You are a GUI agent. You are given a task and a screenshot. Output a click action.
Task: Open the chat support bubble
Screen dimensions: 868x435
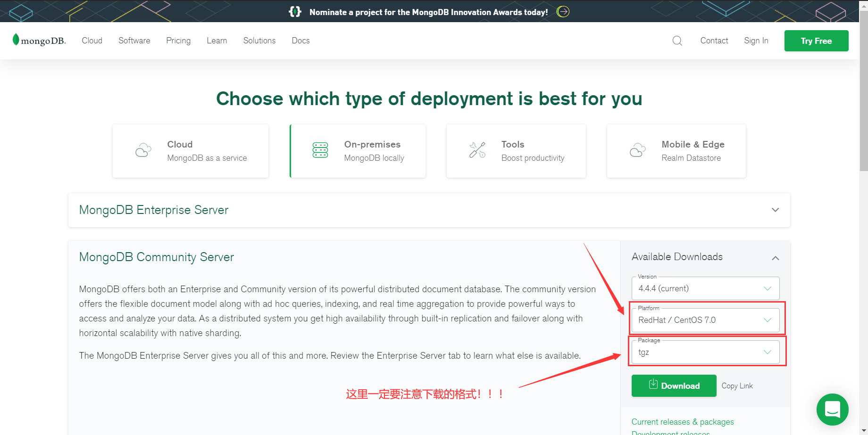tap(832, 409)
